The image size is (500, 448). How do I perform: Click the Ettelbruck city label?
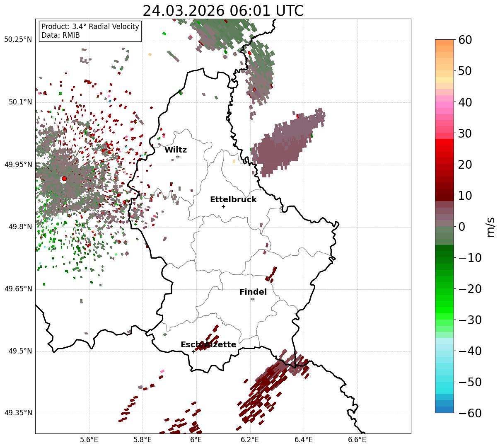coord(233,199)
